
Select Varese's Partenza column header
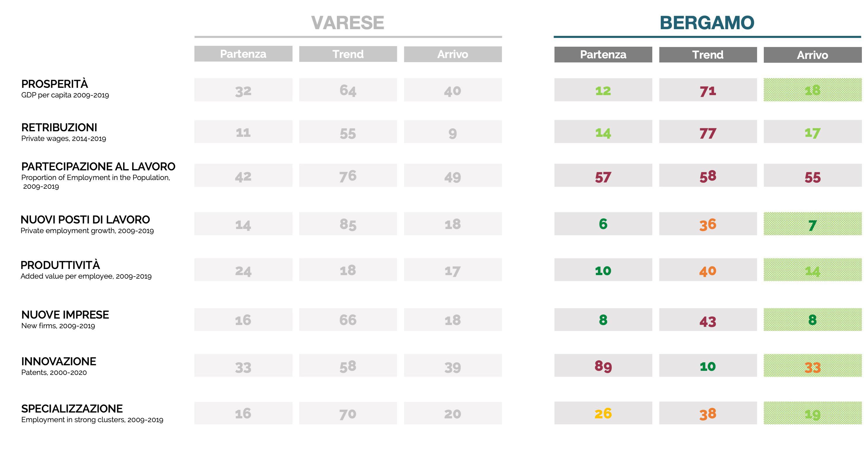coord(243,54)
